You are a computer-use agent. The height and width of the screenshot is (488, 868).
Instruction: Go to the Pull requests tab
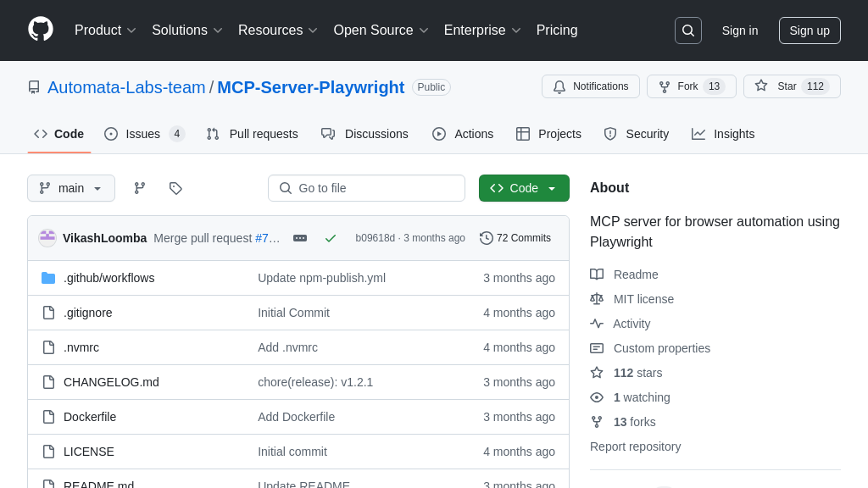pyautogui.click(x=253, y=134)
